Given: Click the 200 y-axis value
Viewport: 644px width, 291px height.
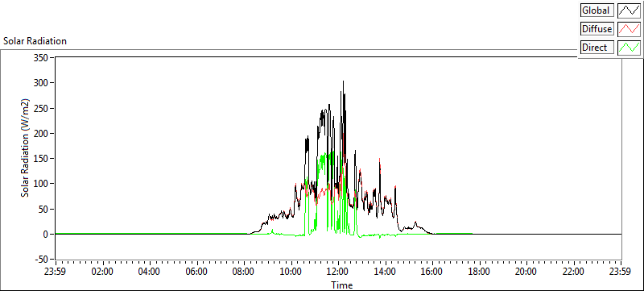Looking at the screenshot, I should click(x=42, y=133).
